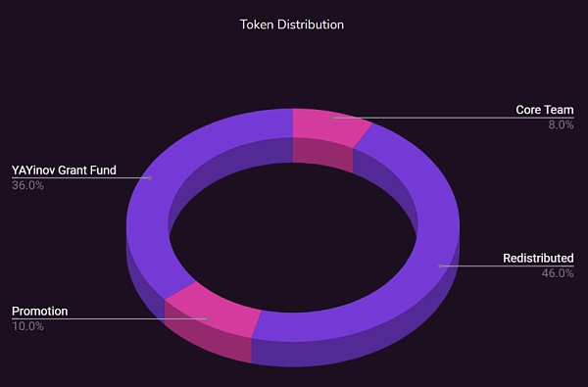
Task: Click the dark center hole of donut
Action: point(293,237)
